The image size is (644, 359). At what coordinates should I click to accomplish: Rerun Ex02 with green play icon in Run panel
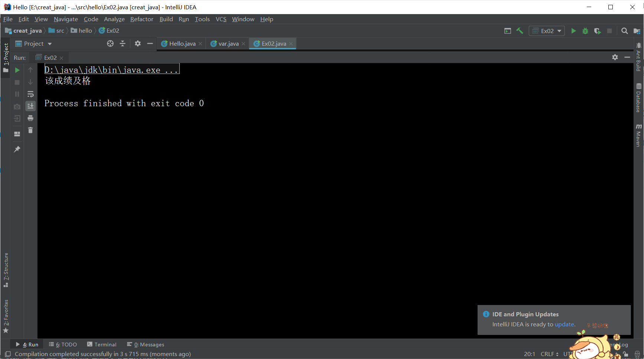pyautogui.click(x=17, y=70)
